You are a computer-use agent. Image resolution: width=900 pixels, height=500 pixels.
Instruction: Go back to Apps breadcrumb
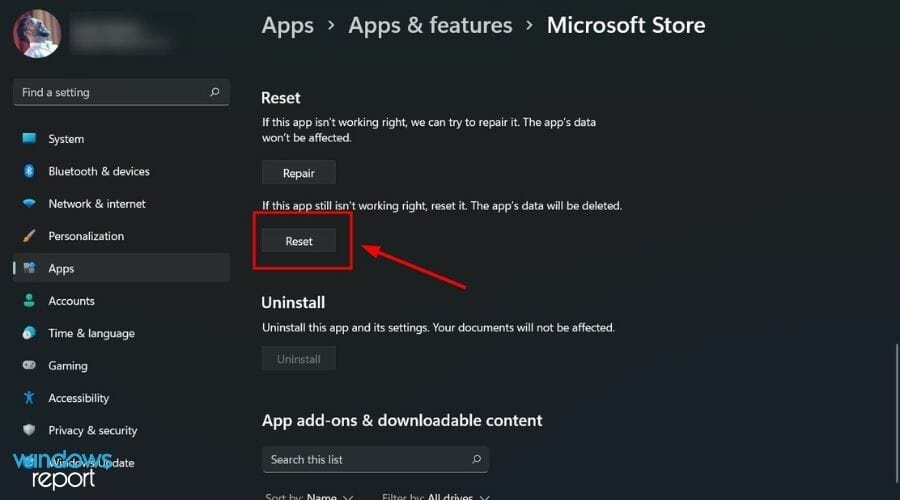click(288, 26)
